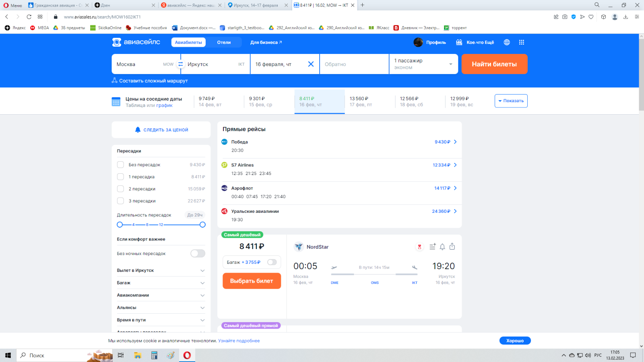Viewport: 644px width, 362px height.
Task: Accept cookies with 'Хорошо' button
Action: click(515, 341)
